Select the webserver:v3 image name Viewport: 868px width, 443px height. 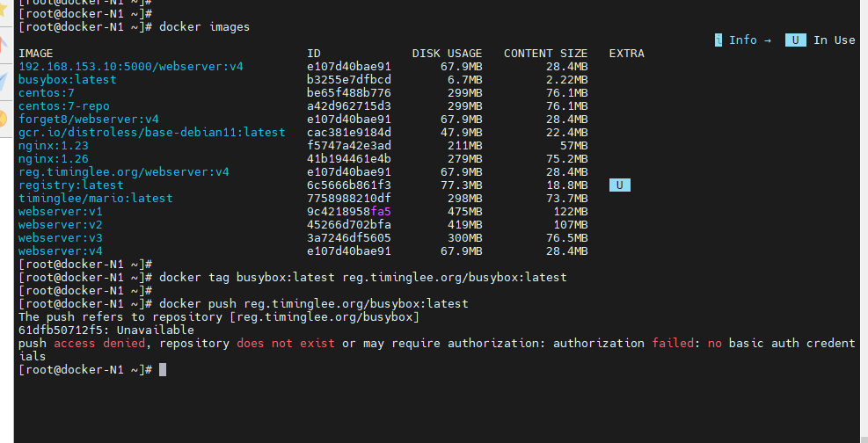tap(61, 238)
